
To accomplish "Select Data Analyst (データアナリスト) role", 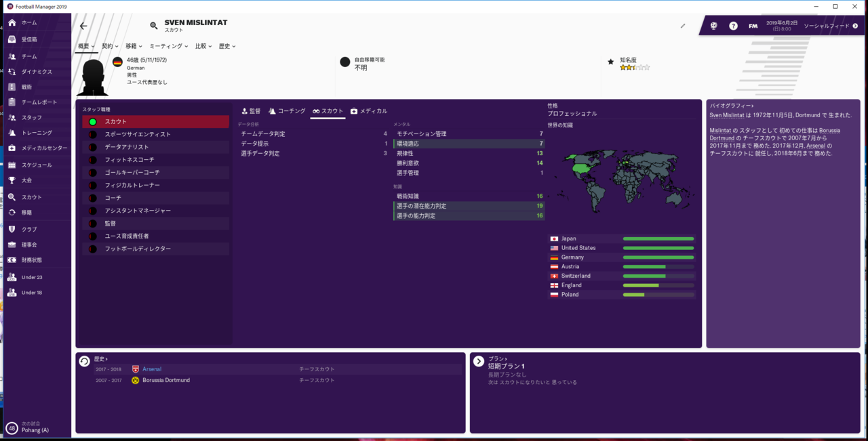I will click(x=156, y=147).
